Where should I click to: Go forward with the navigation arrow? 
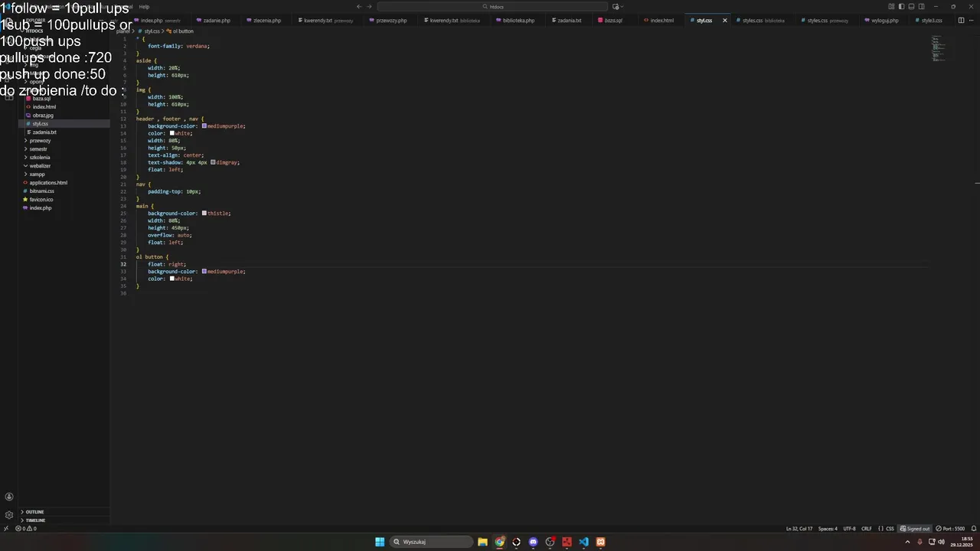coord(370,6)
